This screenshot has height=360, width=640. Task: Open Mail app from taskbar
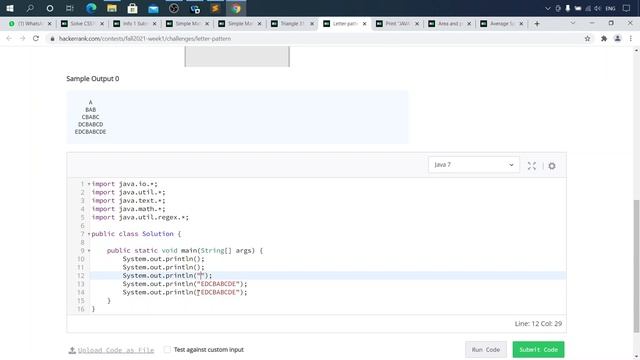pyautogui.click(x=153, y=9)
